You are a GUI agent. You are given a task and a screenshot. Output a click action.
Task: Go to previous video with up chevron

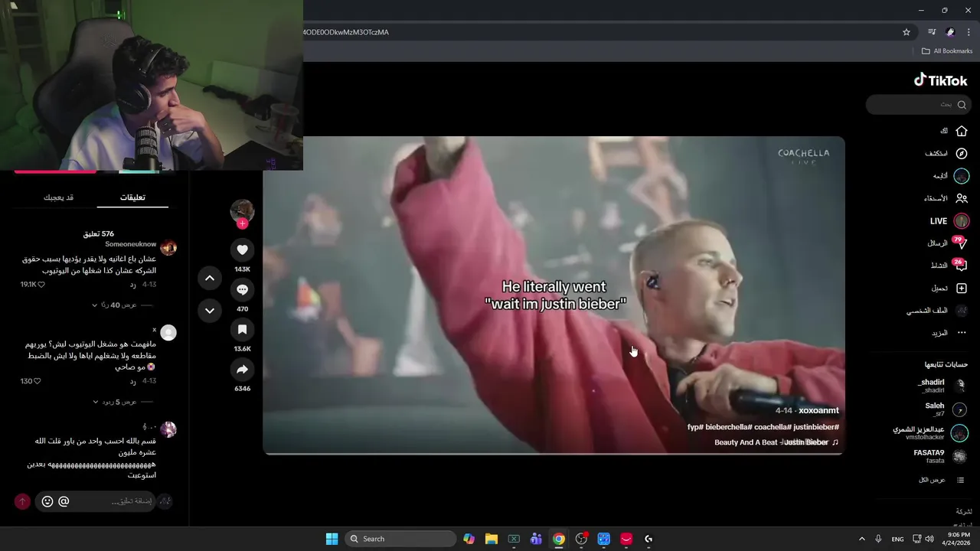210,279
